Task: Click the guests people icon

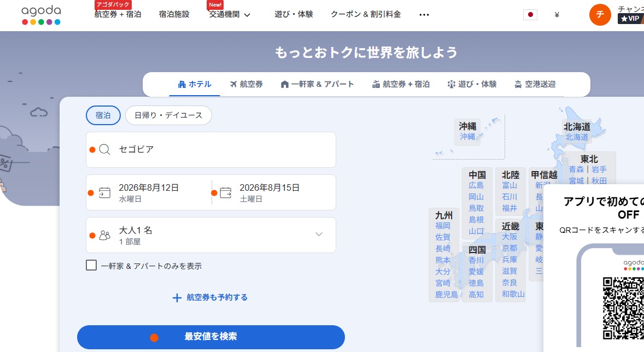Action: tap(105, 236)
